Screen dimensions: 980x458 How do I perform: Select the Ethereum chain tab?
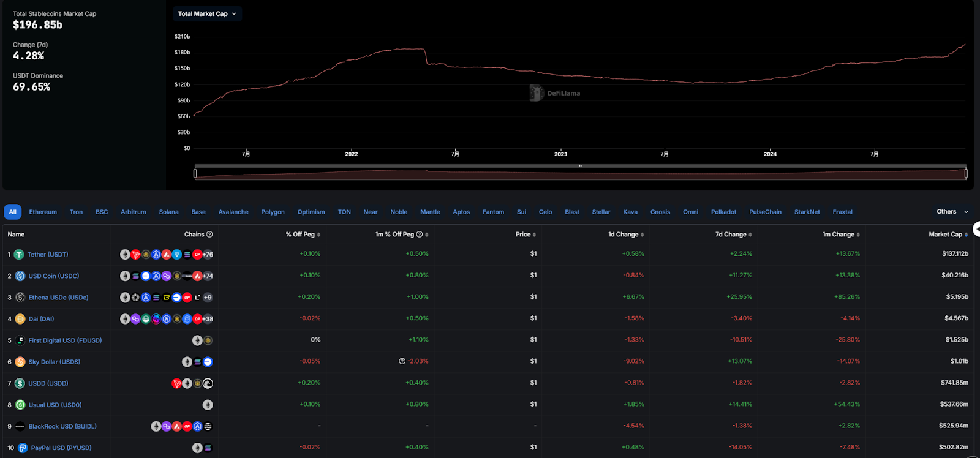coord(43,212)
